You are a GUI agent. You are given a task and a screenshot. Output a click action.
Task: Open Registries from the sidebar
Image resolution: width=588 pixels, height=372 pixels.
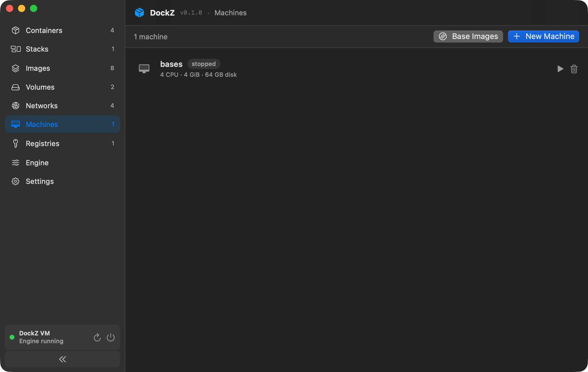point(62,143)
